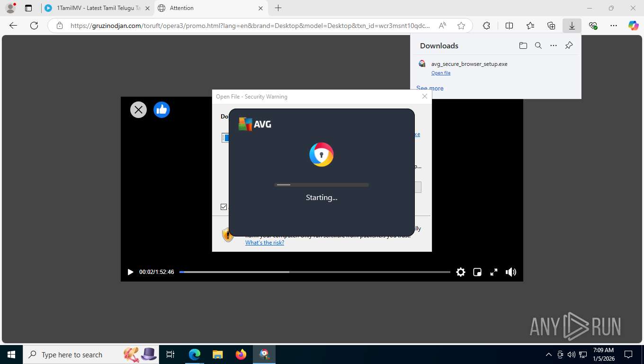This screenshot has height=364, width=644.
Task: Open Microsoft Edge from taskbar
Action: pos(194,355)
